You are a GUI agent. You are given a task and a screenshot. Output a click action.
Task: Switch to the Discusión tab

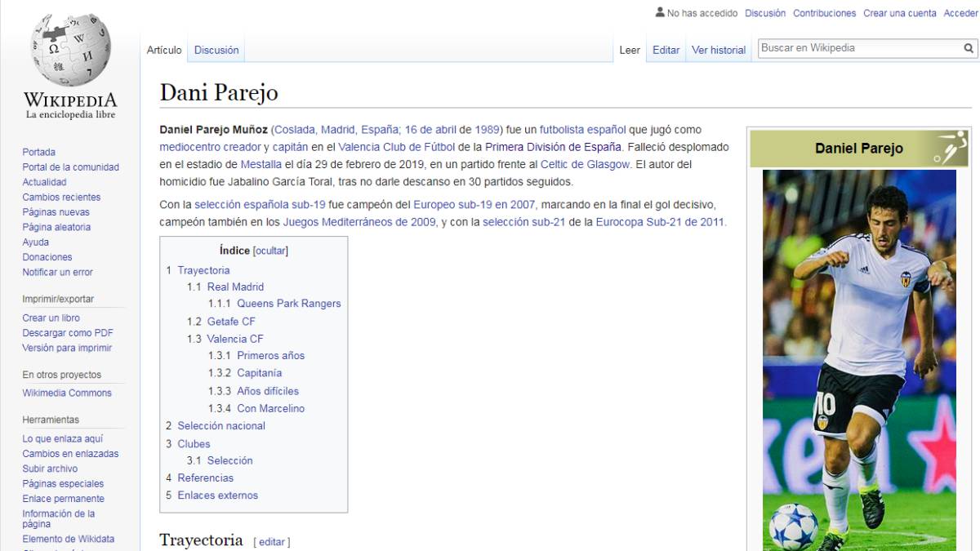click(216, 50)
